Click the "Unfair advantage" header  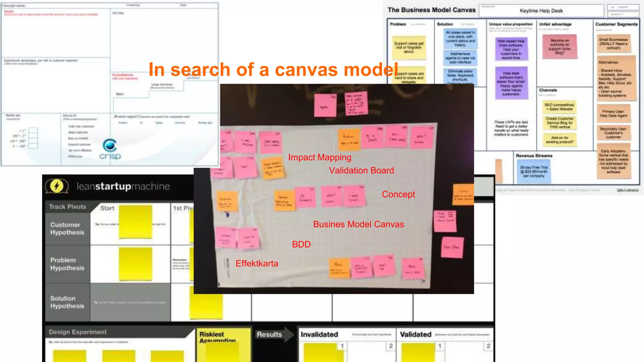(555, 24)
